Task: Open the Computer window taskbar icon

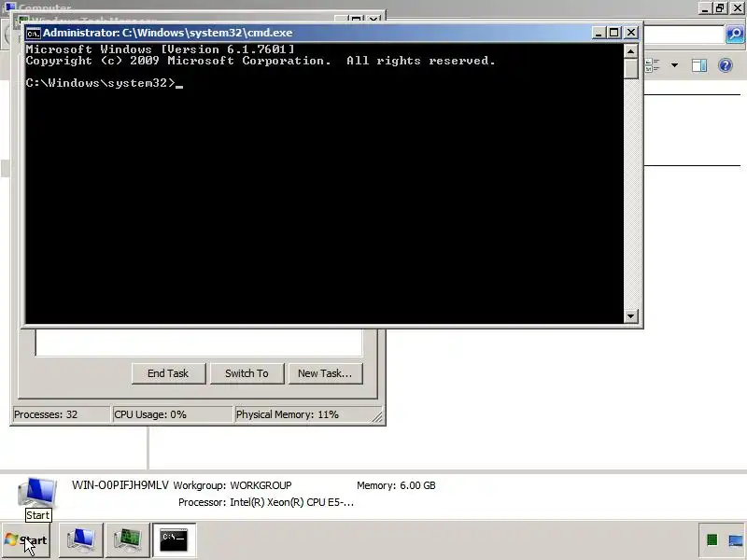Action: point(81,540)
